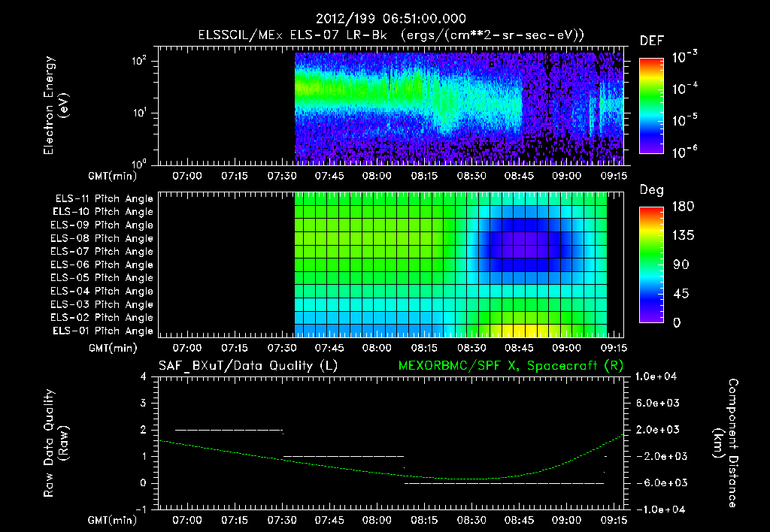Click the Component Distance (km) axis label
This screenshot has height=532, width=770.
[x=726, y=443]
